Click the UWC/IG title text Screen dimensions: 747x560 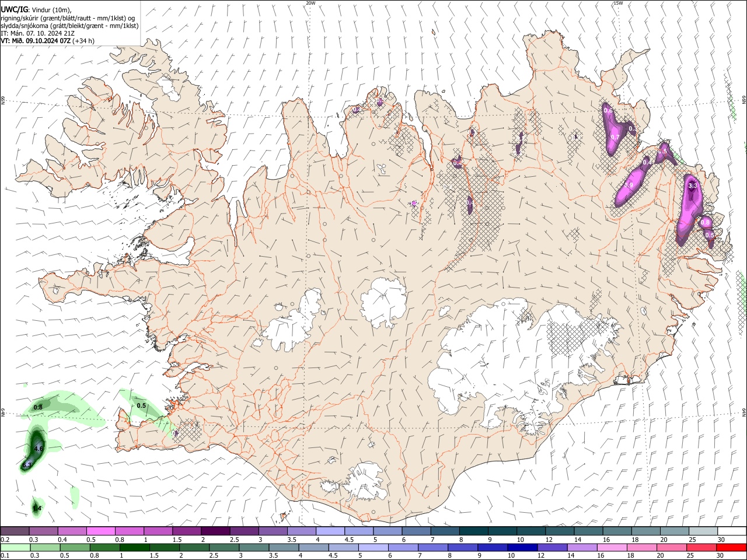pos(14,9)
